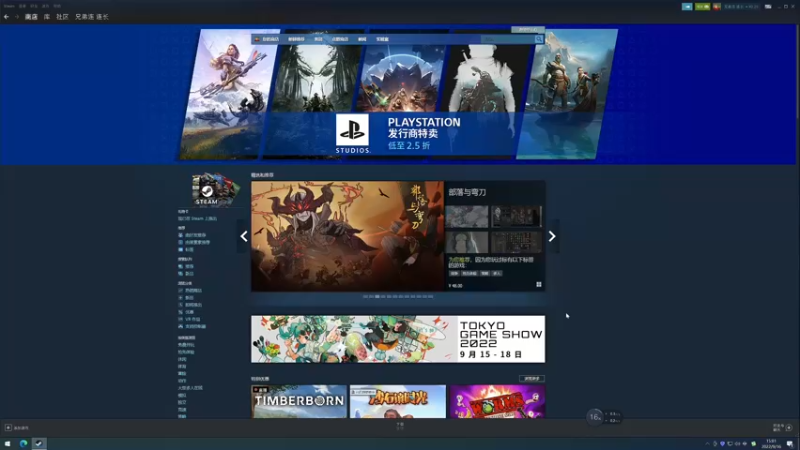Screen dimensions: 800x450
Task: Launch Microsoft Edge from taskbar
Action: click(x=23, y=443)
